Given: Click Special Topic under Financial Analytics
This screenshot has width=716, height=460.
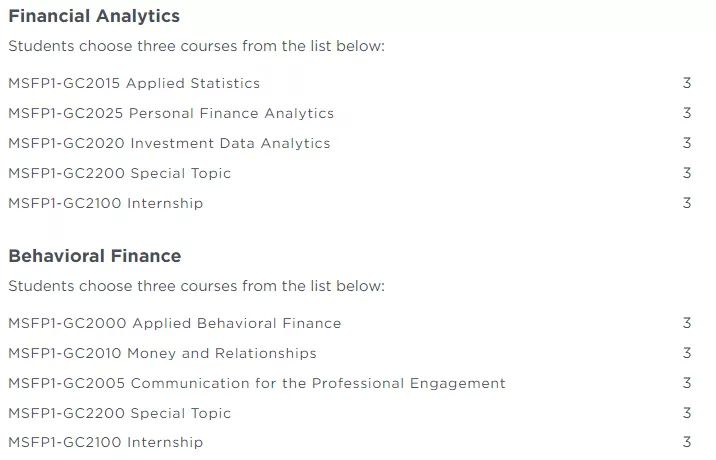Looking at the screenshot, I should tap(119, 174).
